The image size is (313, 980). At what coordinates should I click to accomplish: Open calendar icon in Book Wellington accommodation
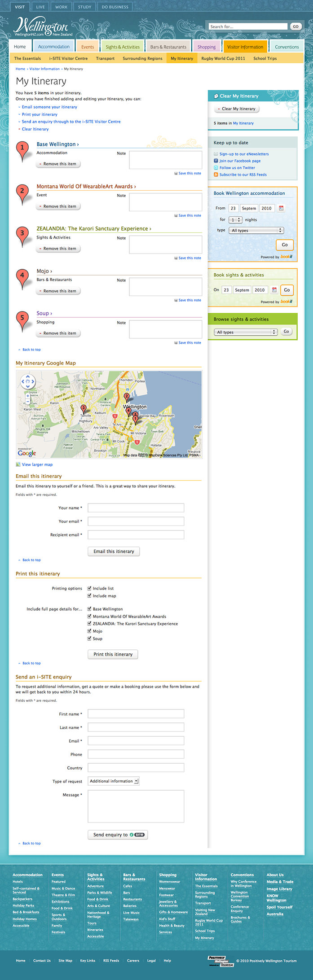(281, 208)
